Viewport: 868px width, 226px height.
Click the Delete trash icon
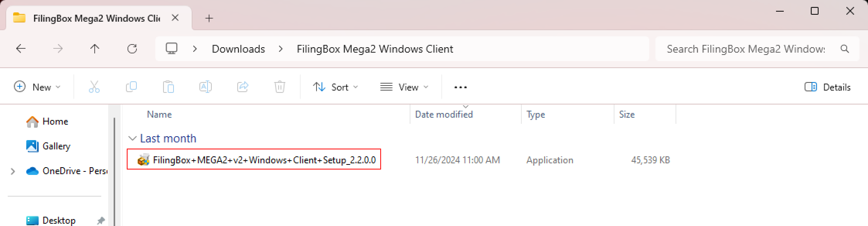[x=279, y=87]
